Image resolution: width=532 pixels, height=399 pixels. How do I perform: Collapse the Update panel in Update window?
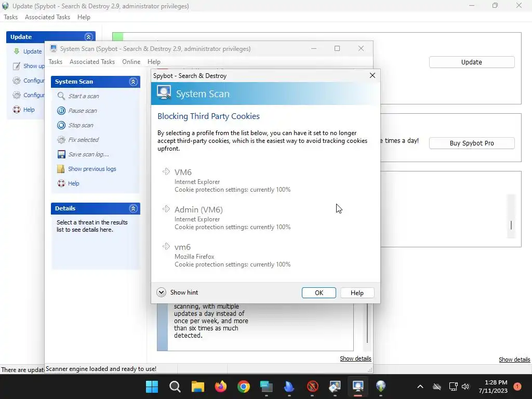coord(88,37)
